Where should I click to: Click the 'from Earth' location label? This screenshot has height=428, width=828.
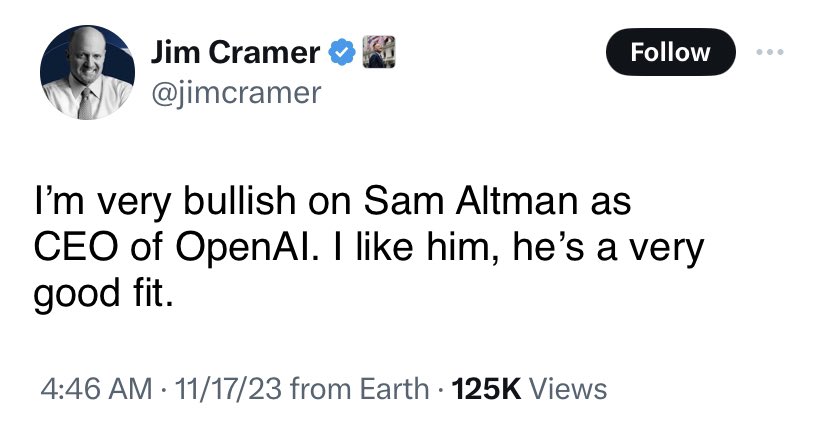(x=360, y=389)
